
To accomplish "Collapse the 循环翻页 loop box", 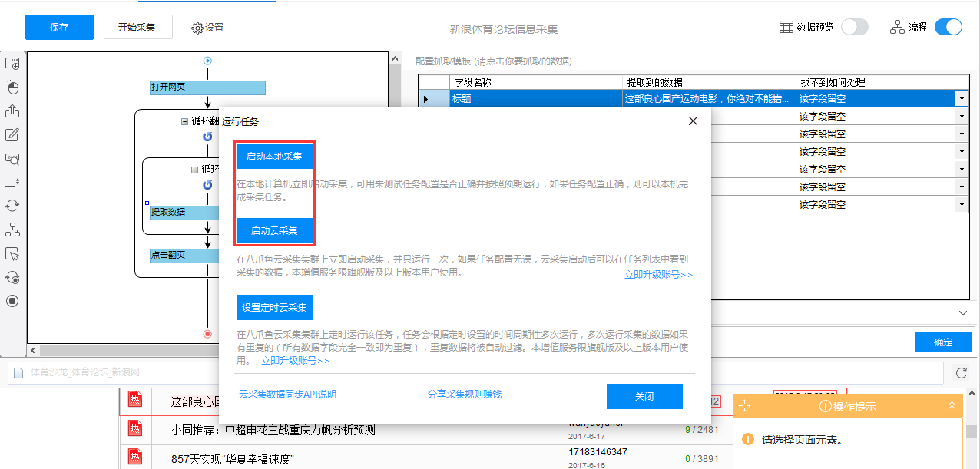I will pos(184,121).
